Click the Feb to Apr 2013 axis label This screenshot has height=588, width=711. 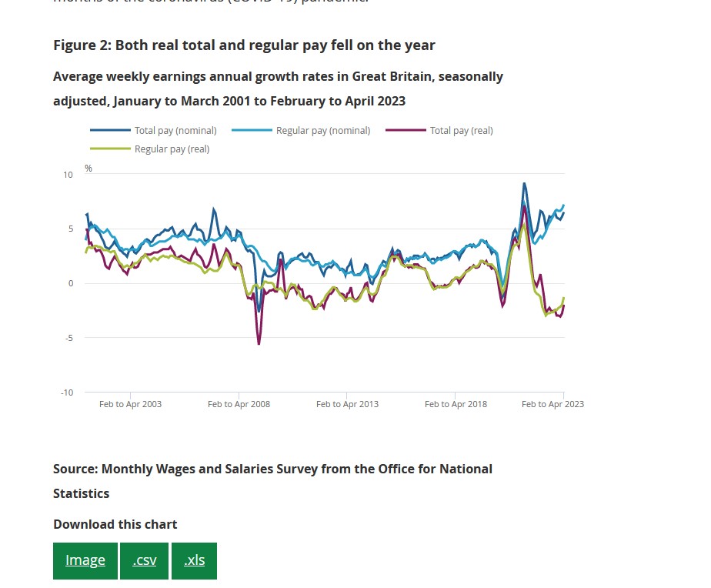point(347,404)
